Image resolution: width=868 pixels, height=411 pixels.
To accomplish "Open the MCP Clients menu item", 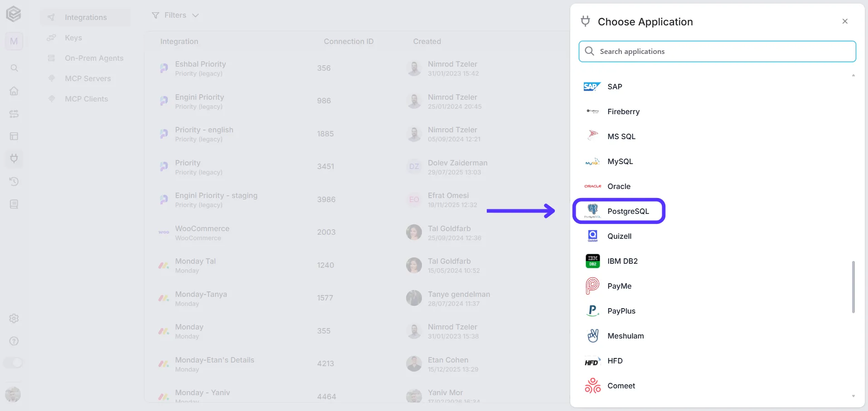I will 86,99.
